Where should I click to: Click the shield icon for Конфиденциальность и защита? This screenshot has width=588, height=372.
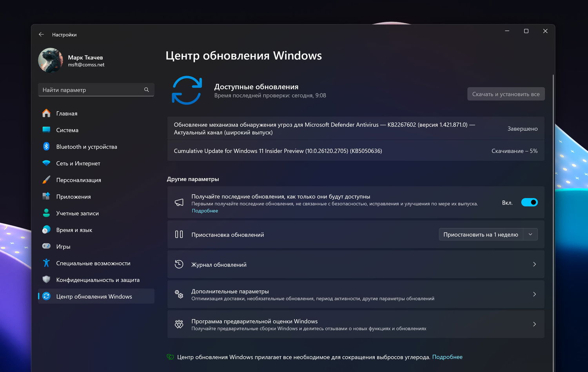click(46, 280)
